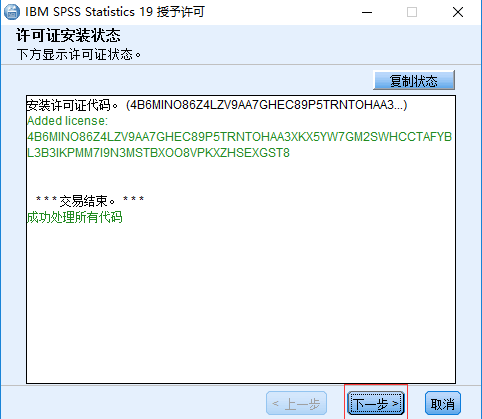The image size is (482, 419).
Task: Click the *** 交易结束。*** line
Action: (x=90, y=201)
